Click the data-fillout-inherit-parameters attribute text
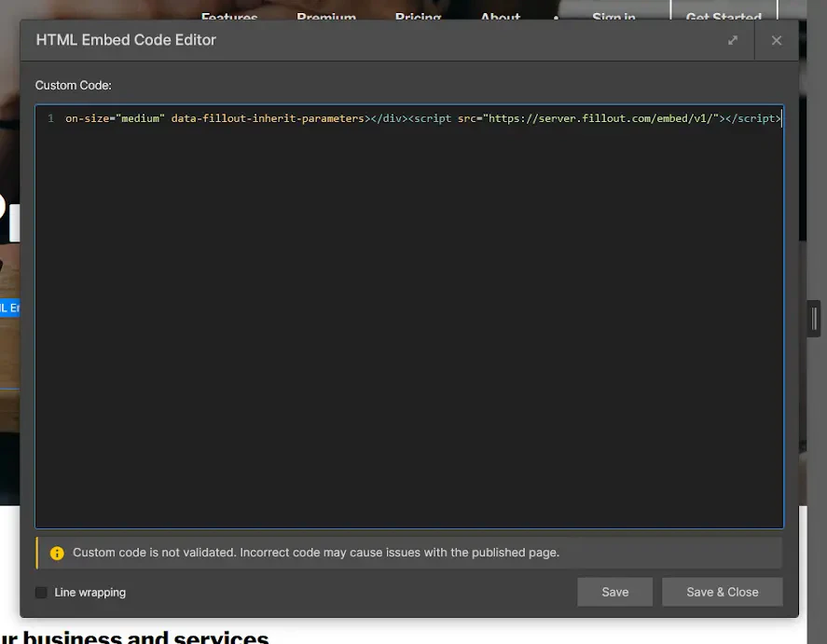This screenshot has height=644, width=827. click(268, 118)
